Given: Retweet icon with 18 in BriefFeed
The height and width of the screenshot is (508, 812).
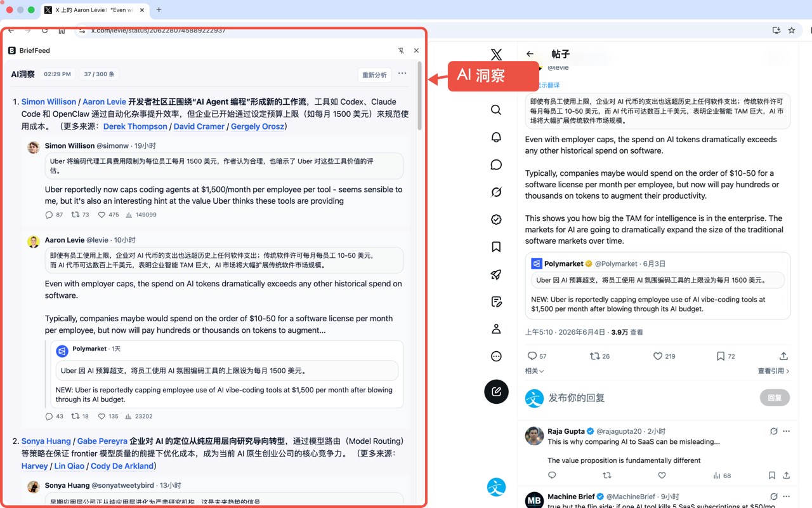Looking at the screenshot, I should click(x=75, y=417).
